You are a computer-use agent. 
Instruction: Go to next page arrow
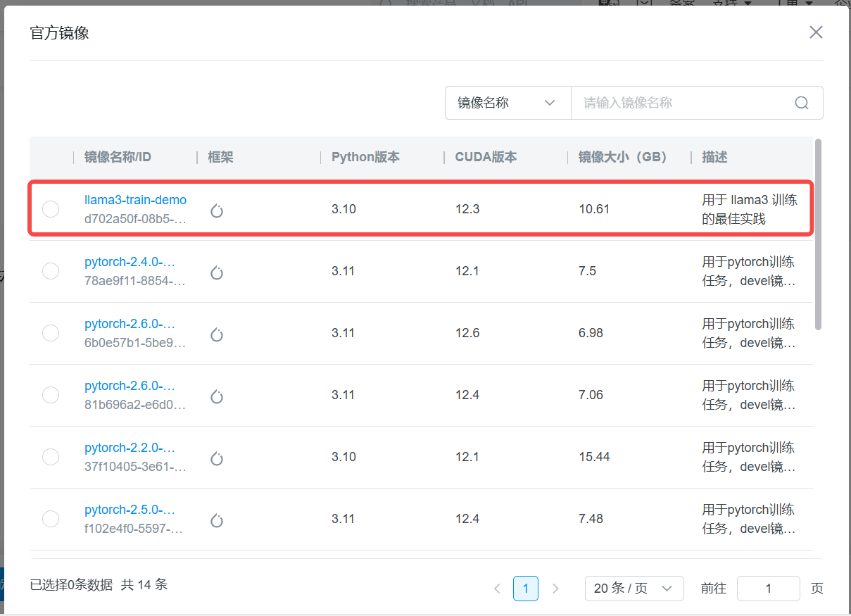pyautogui.click(x=555, y=589)
